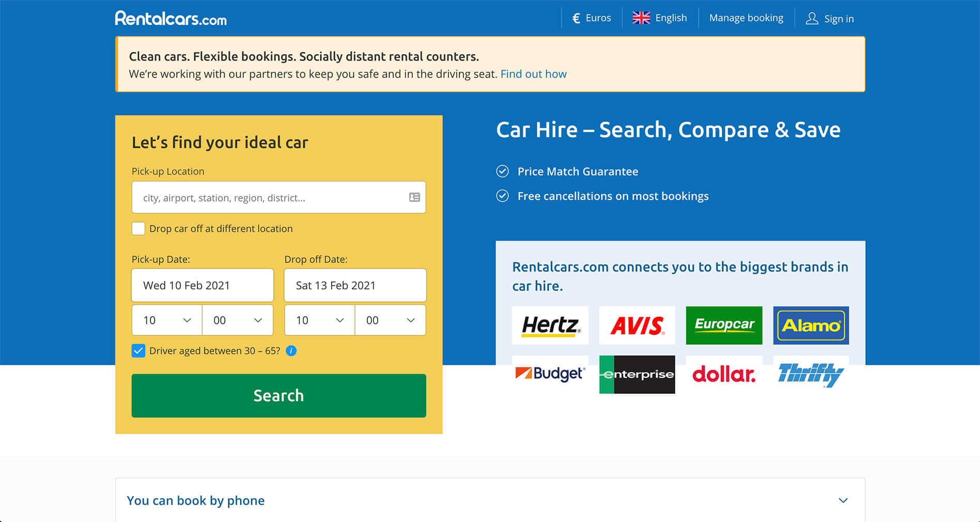Click the Price Match Guarantee text
Image resolution: width=980 pixels, height=522 pixels.
coord(578,172)
